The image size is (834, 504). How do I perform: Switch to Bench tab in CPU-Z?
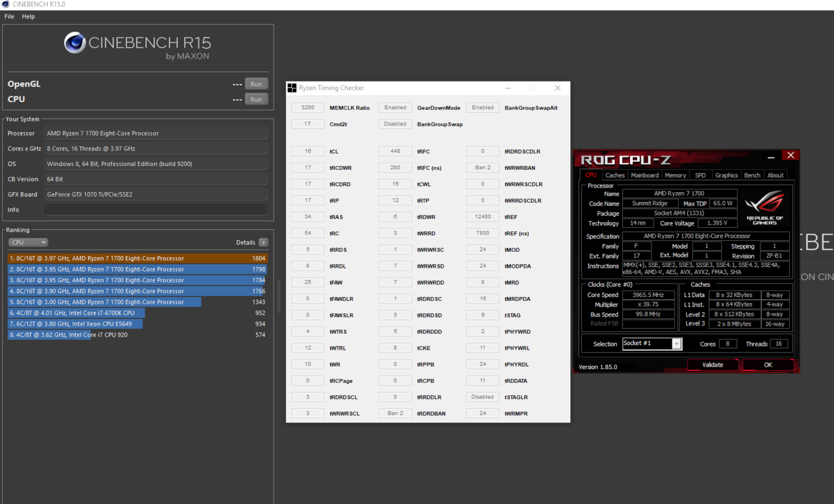tap(752, 175)
